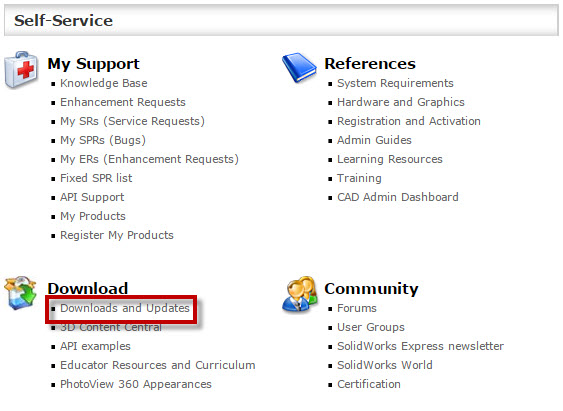Open API examples download link
The height and width of the screenshot is (411, 563).
(95, 346)
